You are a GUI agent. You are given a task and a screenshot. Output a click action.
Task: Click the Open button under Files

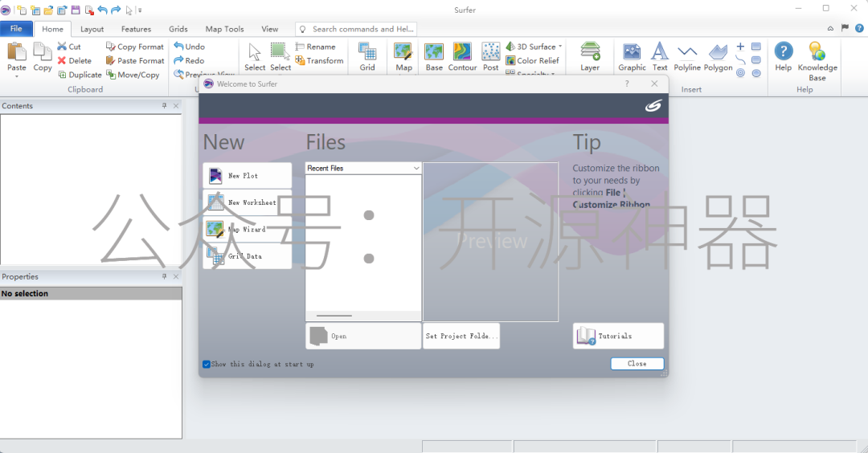pyautogui.click(x=363, y=336)
